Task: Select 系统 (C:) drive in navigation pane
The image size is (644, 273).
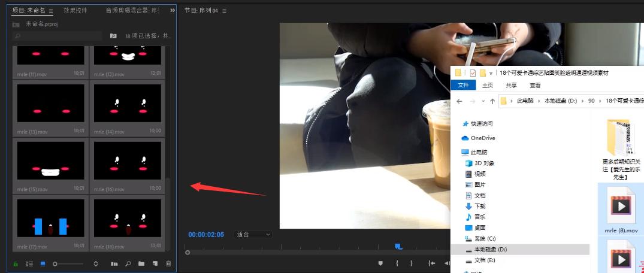Action: [x=486, y=238]
